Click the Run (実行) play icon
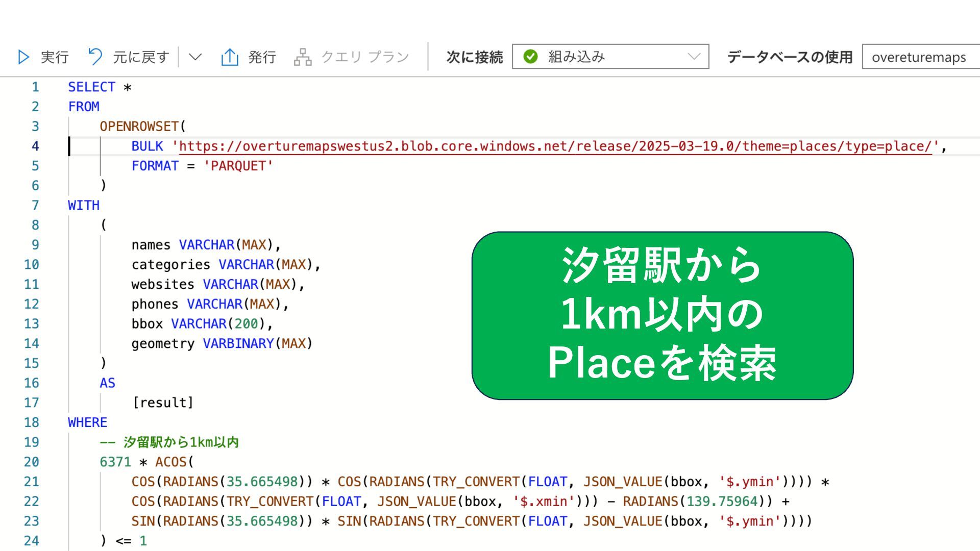Image resolution: width=980 pixels, height=551 pixels. tap(23, 57)
